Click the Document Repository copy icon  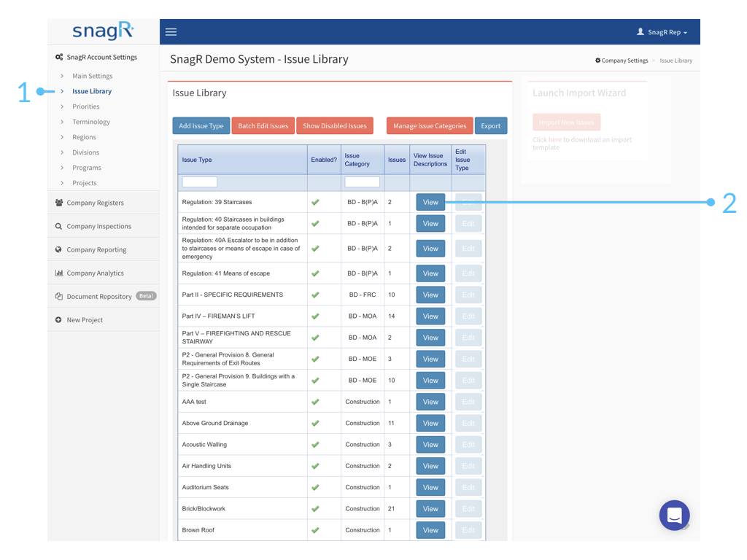[58, 296]
